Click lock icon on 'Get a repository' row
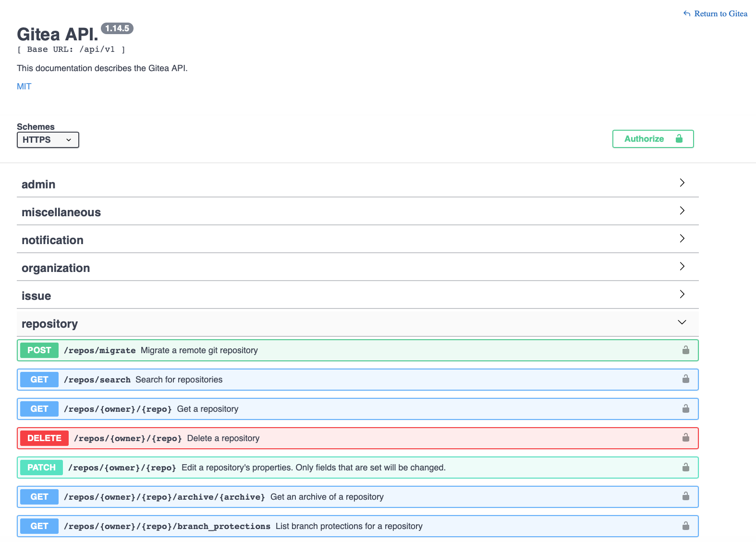756x542 pixels. [686, 408]
